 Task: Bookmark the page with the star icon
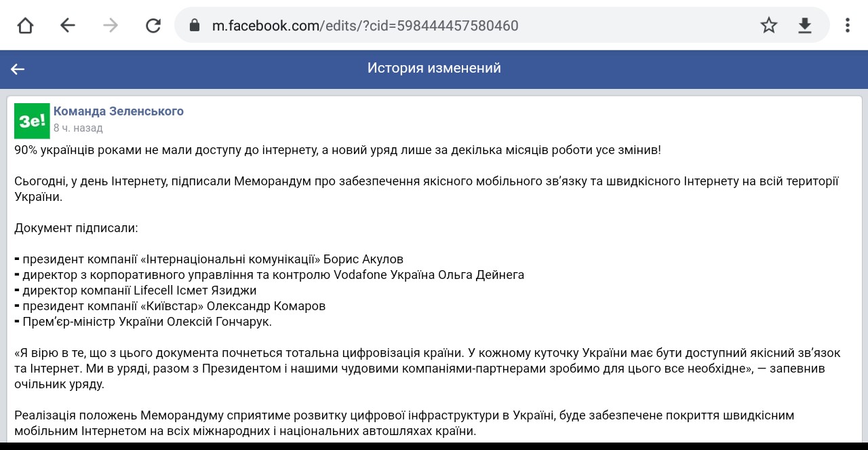[768, 26]
